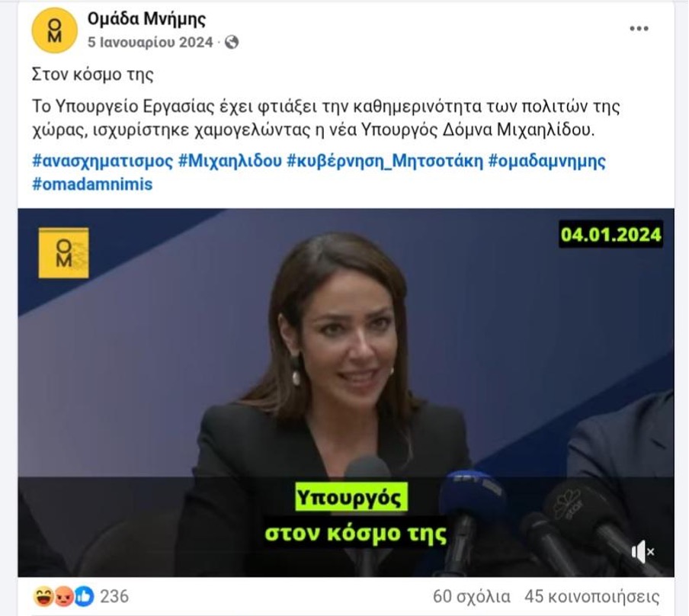Open the #ομαδαμνημης hashtag

coord(547,161)
